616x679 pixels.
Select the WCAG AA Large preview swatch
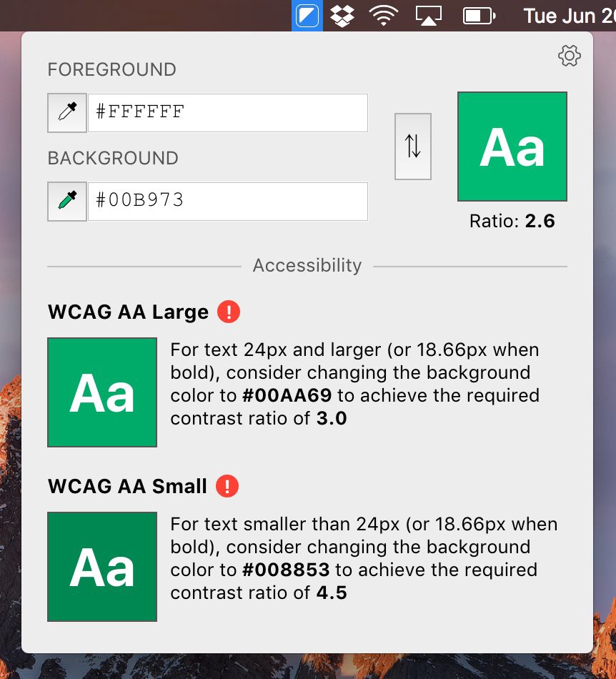pyautogui.click(x=102, y=392)
